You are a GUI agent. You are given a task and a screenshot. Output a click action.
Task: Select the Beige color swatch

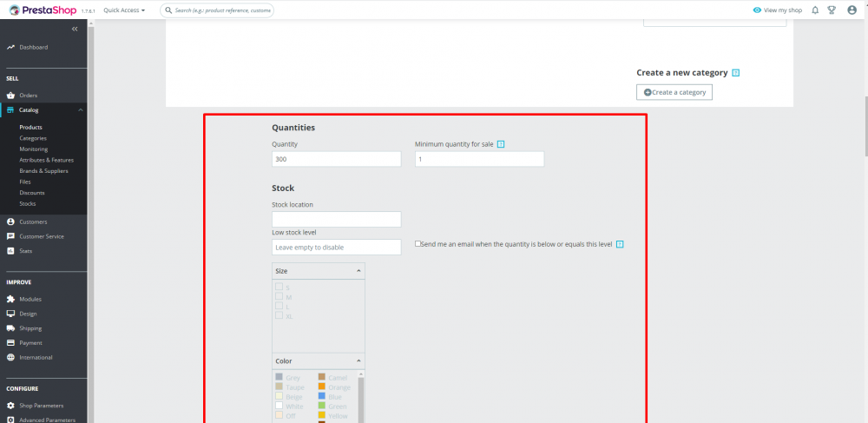coord(279,396)
